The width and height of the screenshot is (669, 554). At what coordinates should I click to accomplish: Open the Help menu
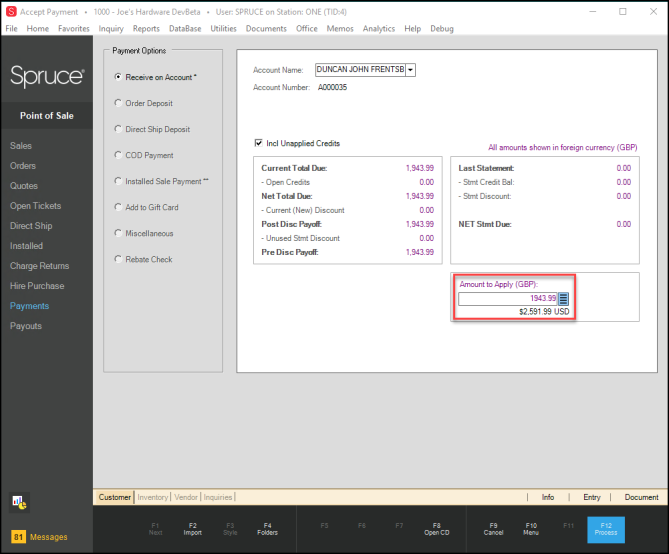(x=413, y=29)
